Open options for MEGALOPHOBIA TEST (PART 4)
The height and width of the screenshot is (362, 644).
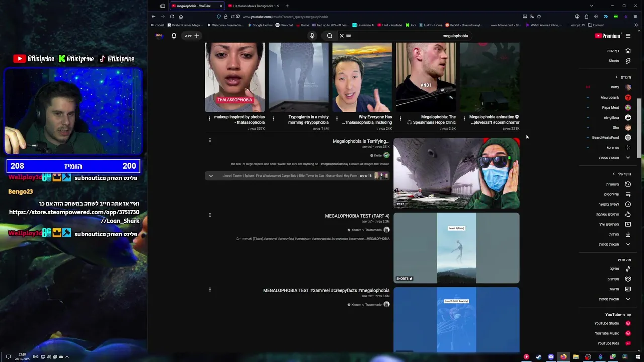pos(210,215)
